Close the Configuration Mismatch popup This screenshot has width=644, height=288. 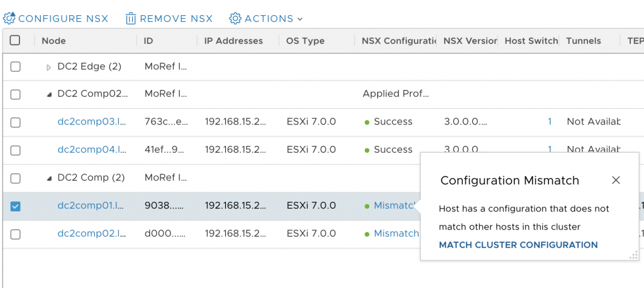(616, 180)
